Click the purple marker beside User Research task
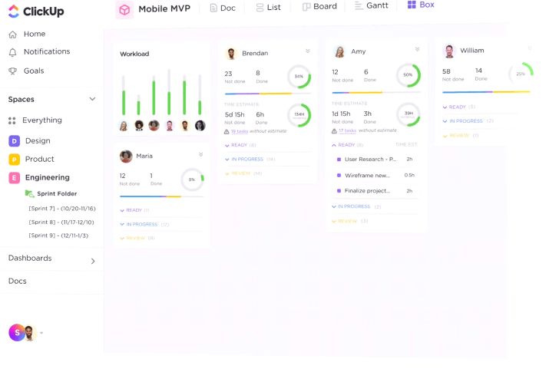549x392 pixels. (x=339, y=160)
